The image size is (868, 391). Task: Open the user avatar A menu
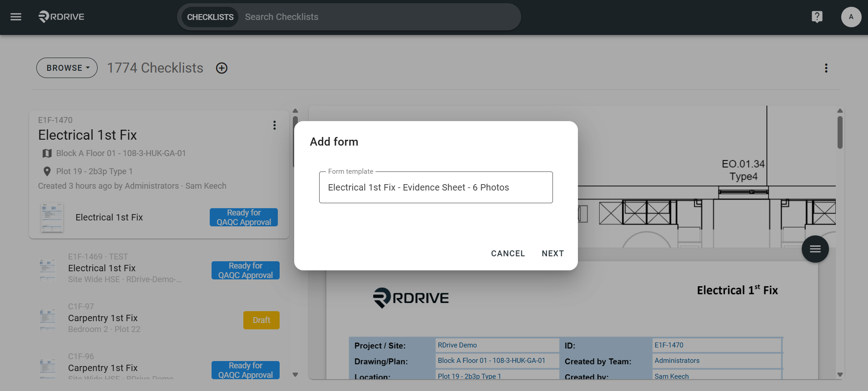pos(851,17)
